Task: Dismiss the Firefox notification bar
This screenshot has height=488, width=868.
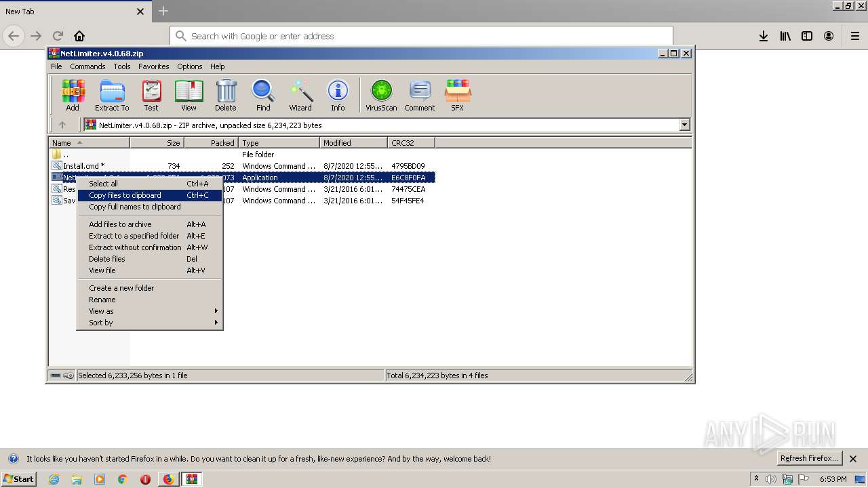Action: point(853,459)
